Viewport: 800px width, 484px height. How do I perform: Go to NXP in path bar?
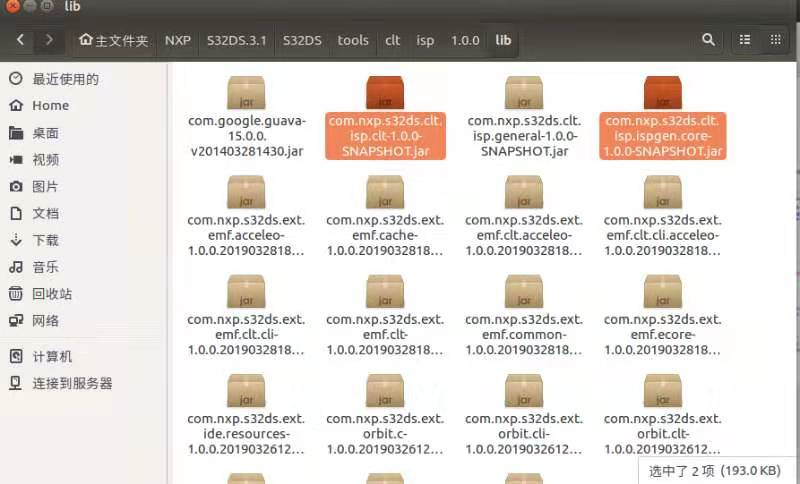tap(178, 40)
